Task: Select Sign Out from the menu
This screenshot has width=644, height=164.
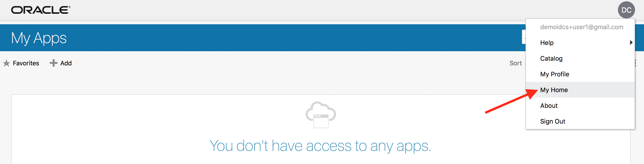Action: pos(580,122)
